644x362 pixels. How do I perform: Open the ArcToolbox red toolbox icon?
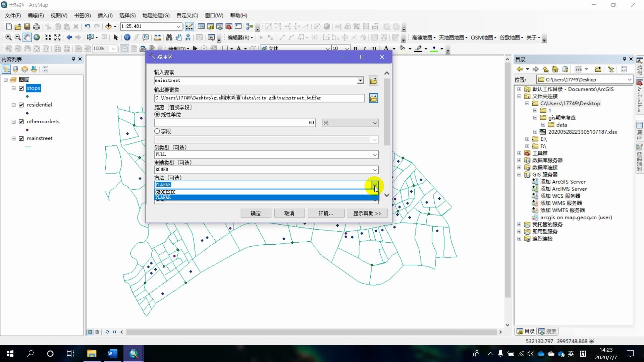pos(229,26)
